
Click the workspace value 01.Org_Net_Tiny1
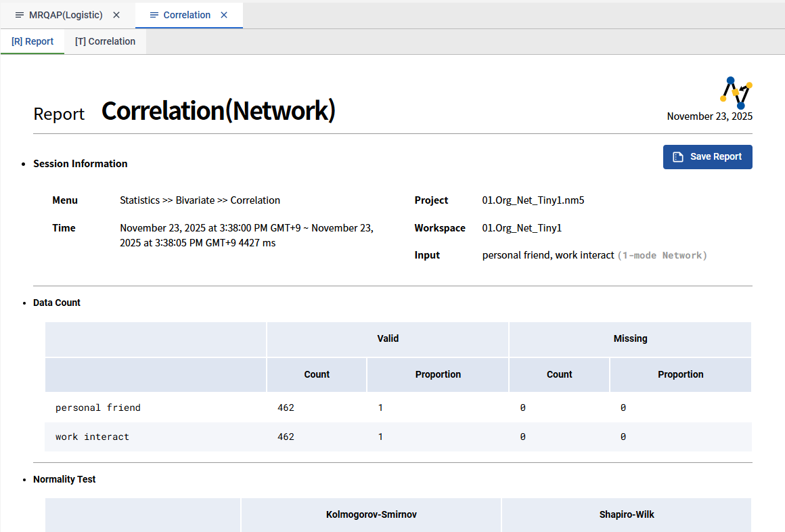pyautogui.click(x=522, y=228)
